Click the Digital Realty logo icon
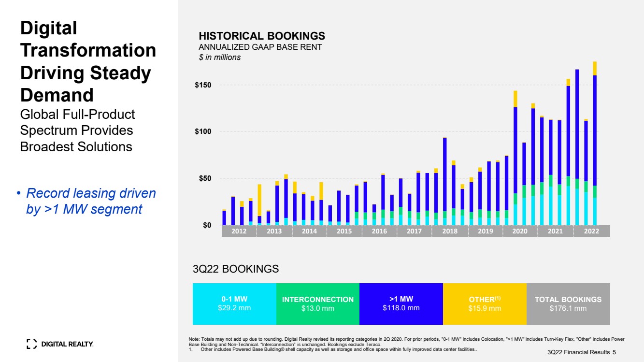The width and height of the screenshot is (644, 362). tap(31, 344)
